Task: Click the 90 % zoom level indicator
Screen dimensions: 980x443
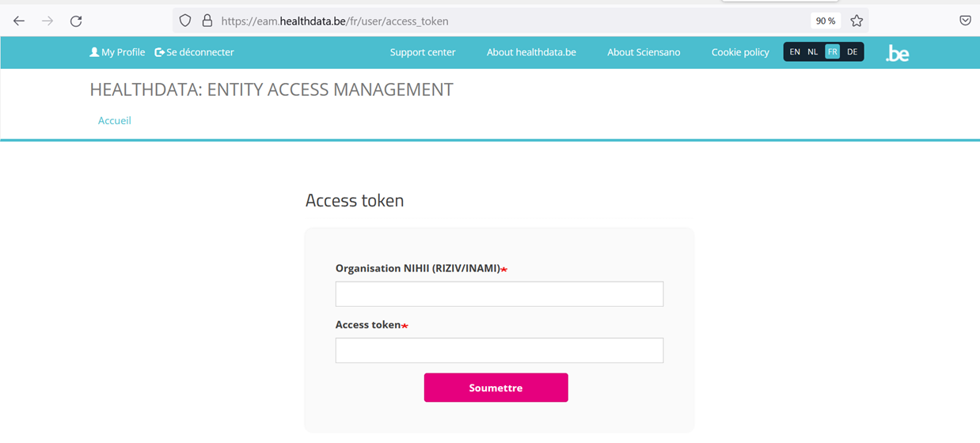Action: (x=826, y=21)
